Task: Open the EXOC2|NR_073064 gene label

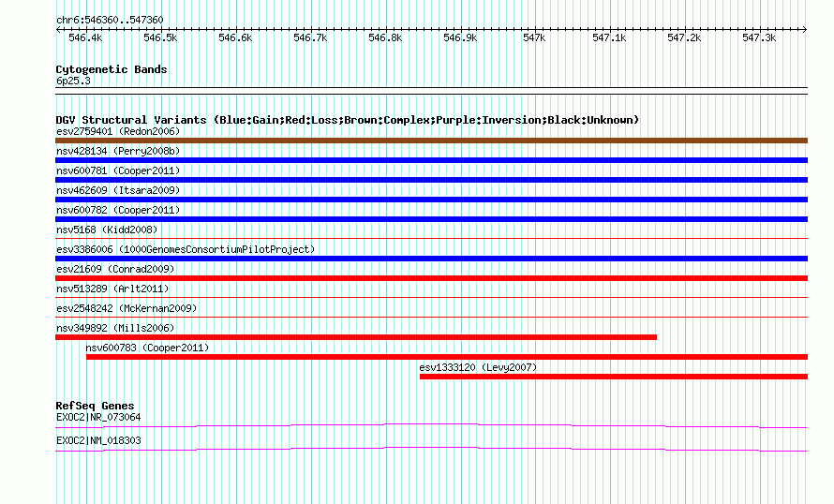Action: [x=98, y=417]
